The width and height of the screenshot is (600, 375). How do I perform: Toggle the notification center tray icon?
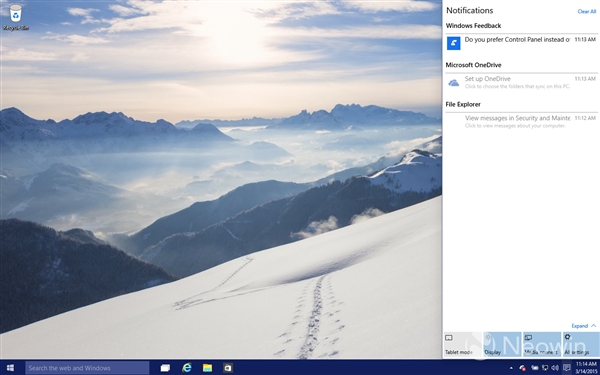[x=567, y=368]
